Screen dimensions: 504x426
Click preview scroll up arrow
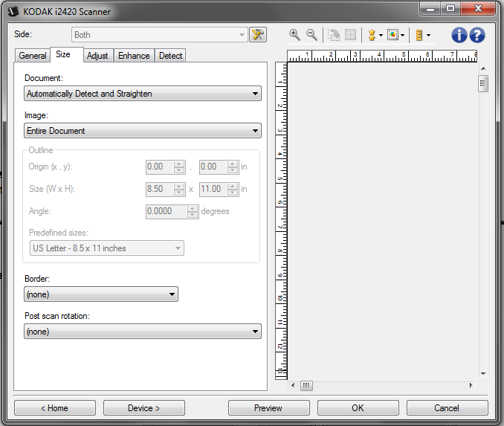pyautogui.click(x=483, y=68)
